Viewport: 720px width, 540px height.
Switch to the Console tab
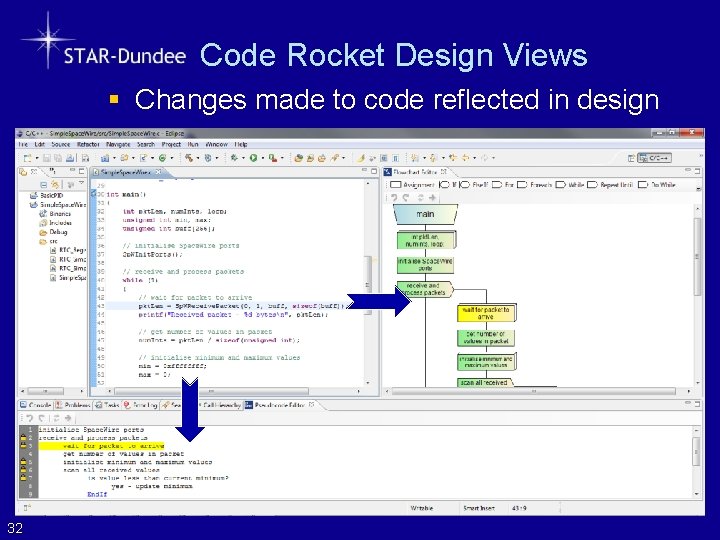pos(35,405)
